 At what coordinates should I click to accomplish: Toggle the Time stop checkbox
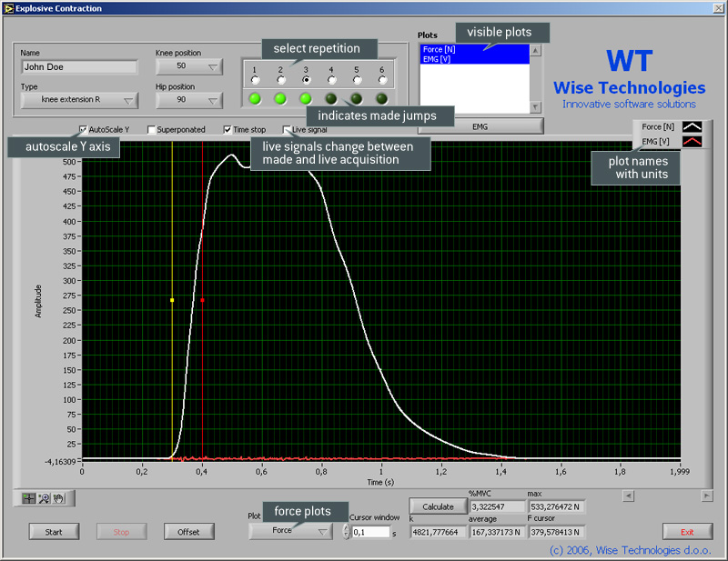point(227,129)
